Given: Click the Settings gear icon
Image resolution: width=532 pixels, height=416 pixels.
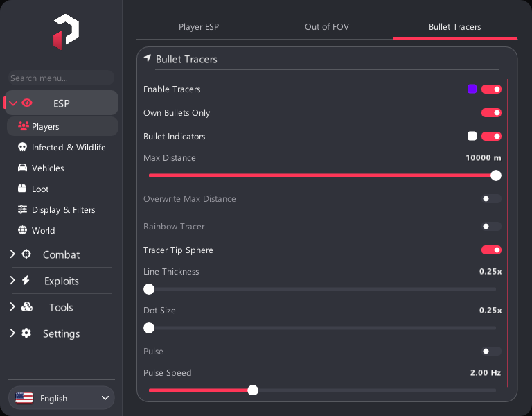Looking at the screenshot, I should pyautogui.click(x=26, y=333).
